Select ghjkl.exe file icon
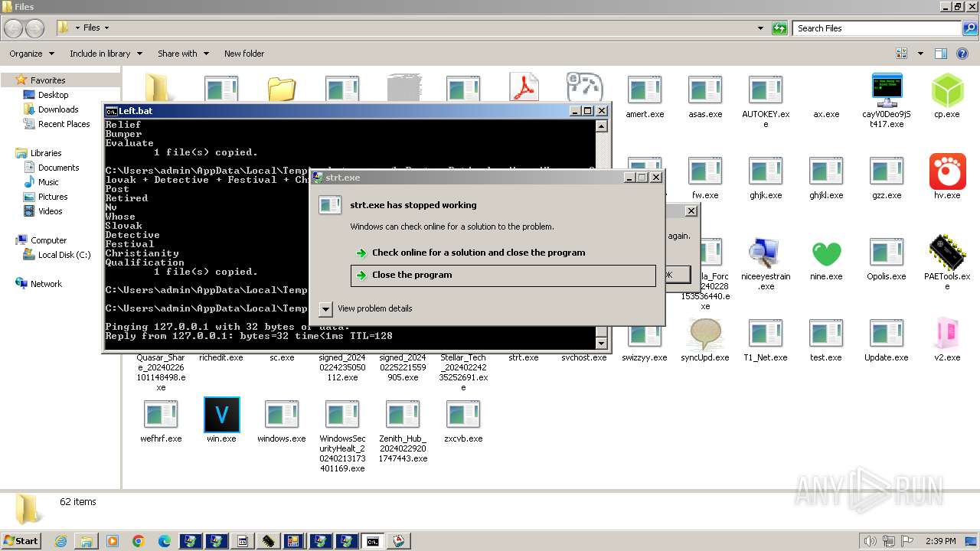Screen dimensions: 980x551 pyautogui.click(x=826, y=171)
